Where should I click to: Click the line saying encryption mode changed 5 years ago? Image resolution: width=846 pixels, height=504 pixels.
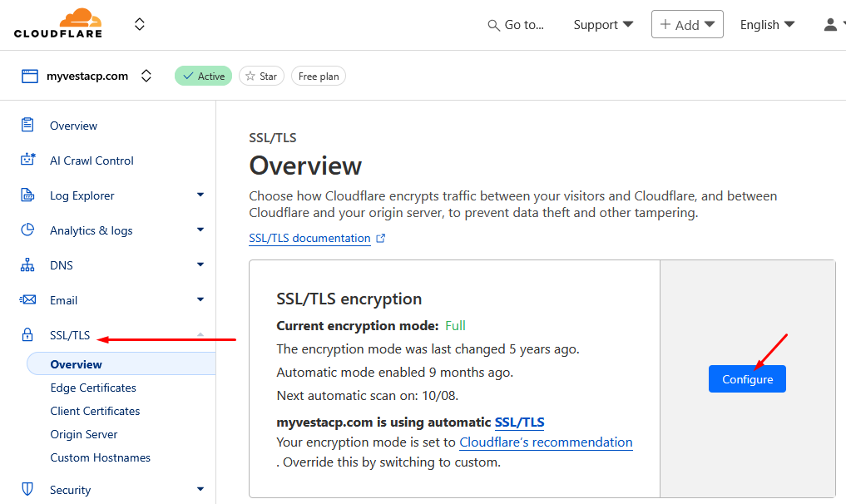click(x=428, y=349)
